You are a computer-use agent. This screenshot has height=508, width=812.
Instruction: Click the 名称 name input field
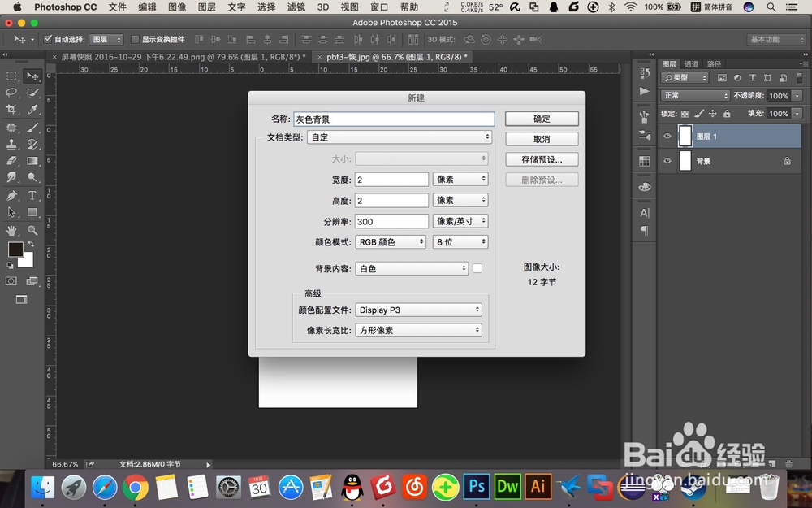tap(394, 119)
